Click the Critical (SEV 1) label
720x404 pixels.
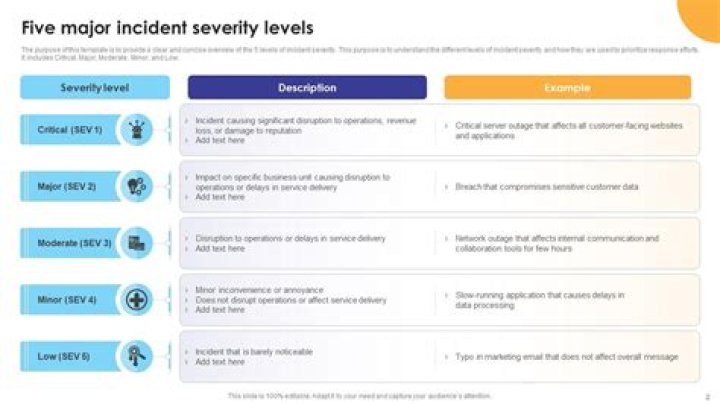coord(70,130)
